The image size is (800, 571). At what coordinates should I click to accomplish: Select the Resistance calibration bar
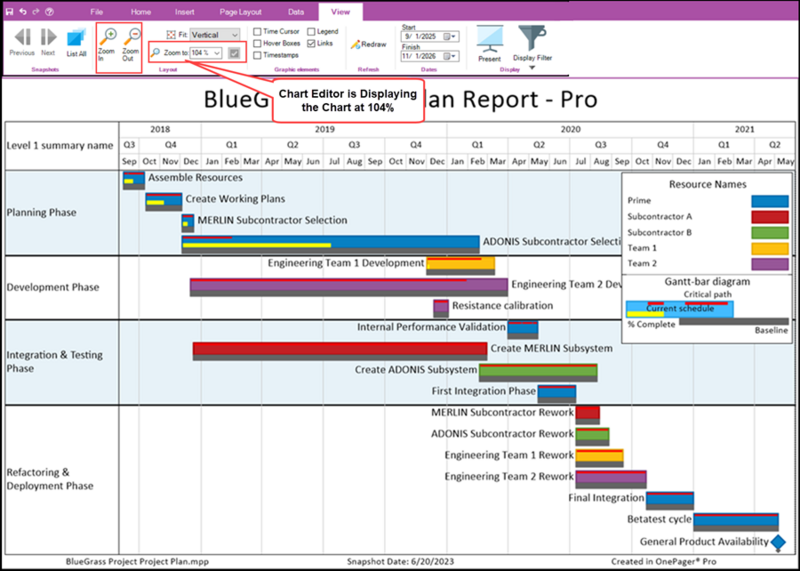(x=441, y=308)
